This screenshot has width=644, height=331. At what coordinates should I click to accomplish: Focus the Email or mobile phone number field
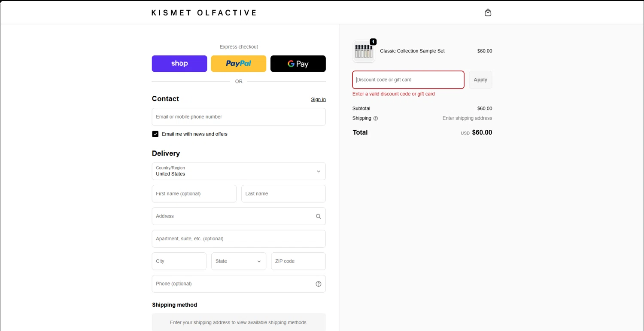(239, 117)
